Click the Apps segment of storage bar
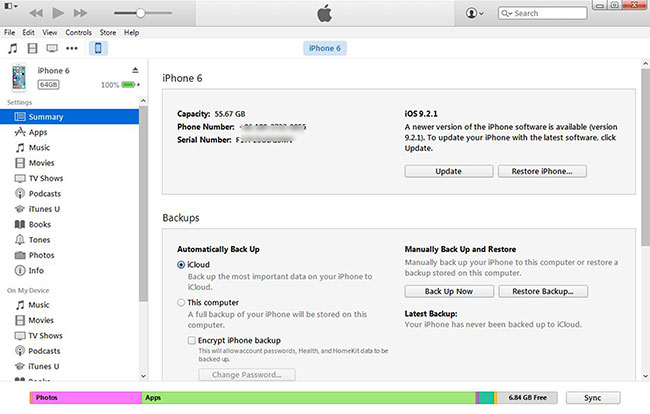The image size is (650, 414). (309, 398)
